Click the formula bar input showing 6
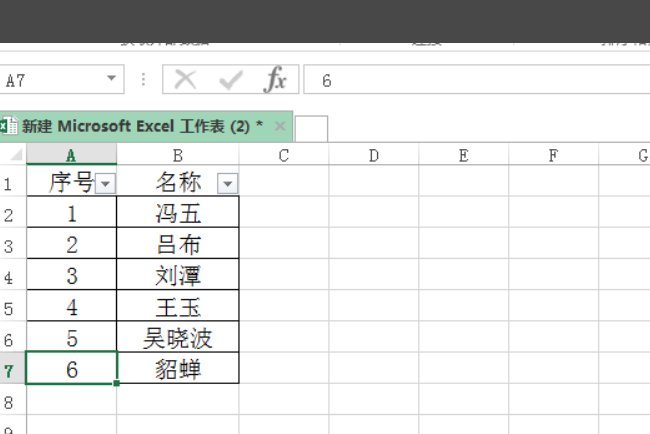 pyautogui.click(x=477, y=79)
